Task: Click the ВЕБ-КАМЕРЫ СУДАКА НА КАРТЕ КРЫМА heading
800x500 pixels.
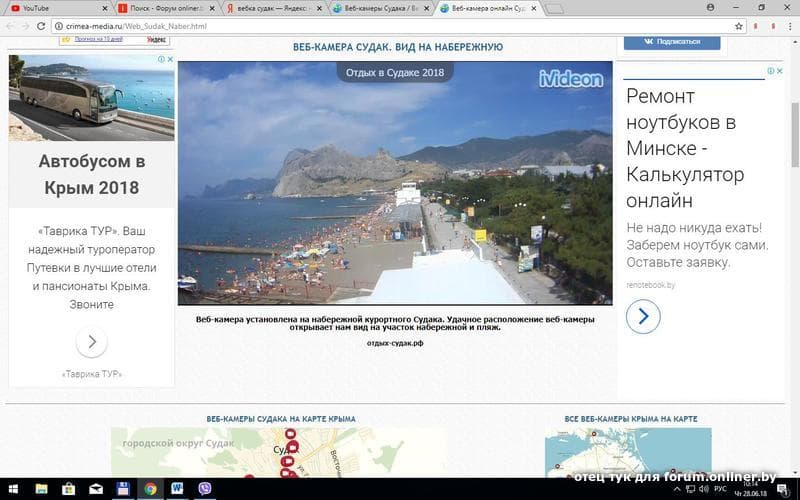Action: tap(281, 419)
